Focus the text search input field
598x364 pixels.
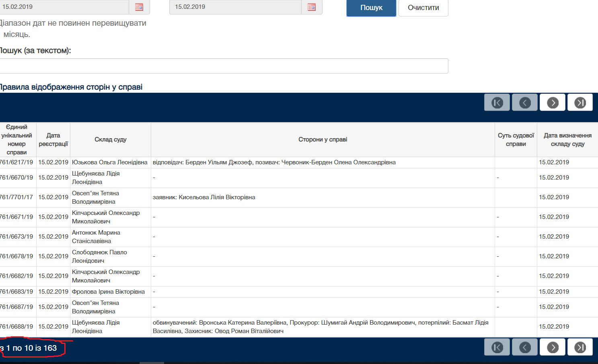[x=223, y=66]
